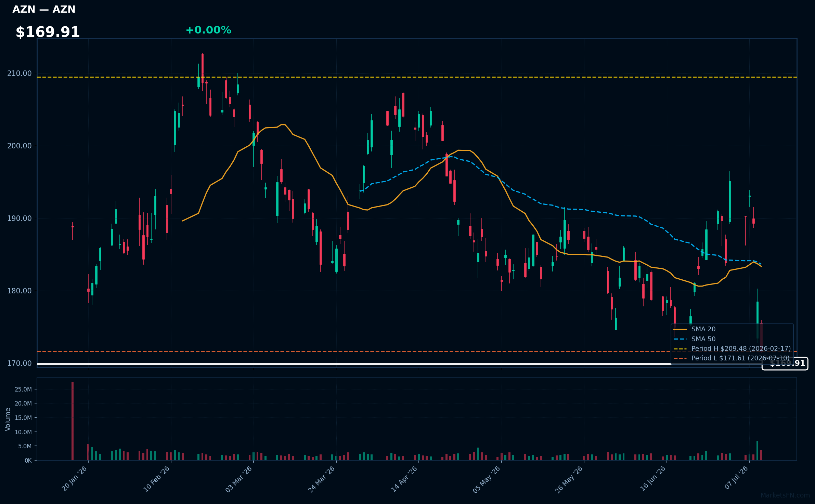Click the AZN — AZN chart title
This screenshot has height=504, width=815.
[x=44, y=10]
